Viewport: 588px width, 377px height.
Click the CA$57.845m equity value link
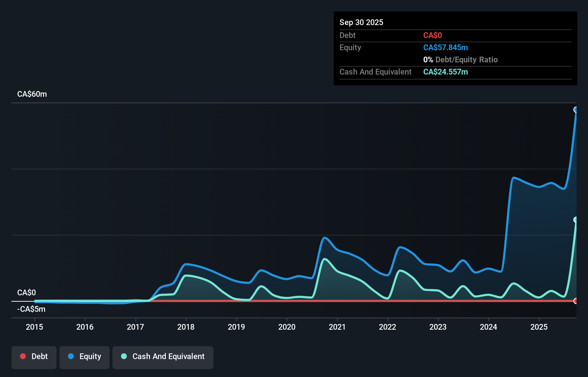click(x=445, y=47)
